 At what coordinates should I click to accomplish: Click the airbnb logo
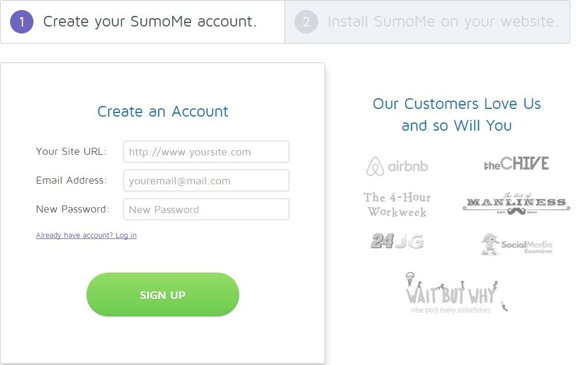397,166
